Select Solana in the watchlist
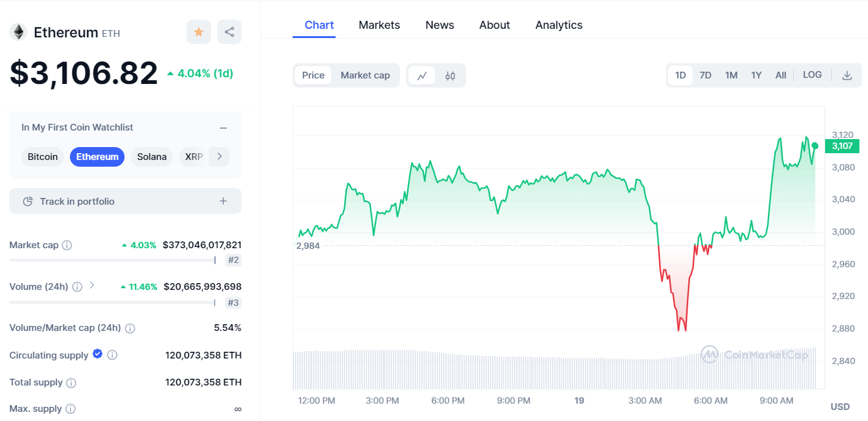Screen dimensions: 868x421 [152, 157]
